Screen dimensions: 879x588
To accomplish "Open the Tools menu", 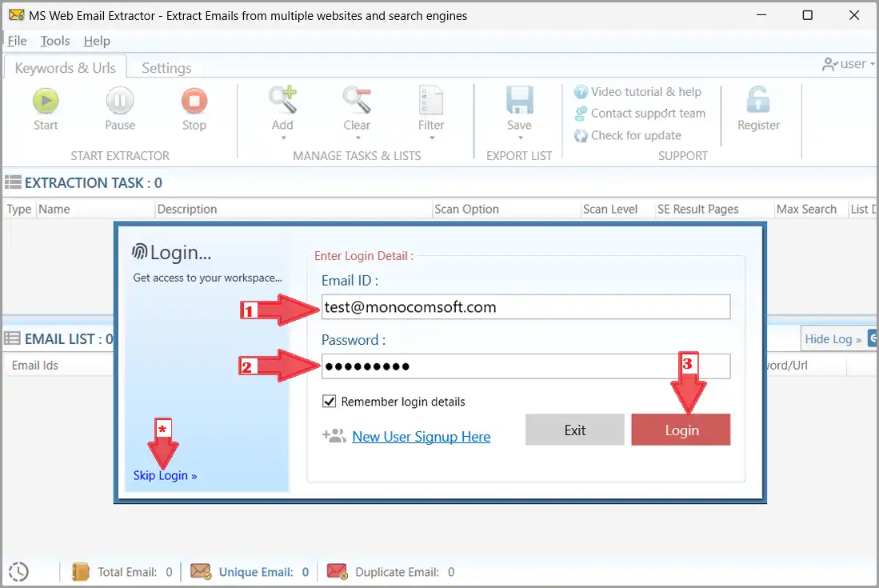I will (x=55, y=41).
